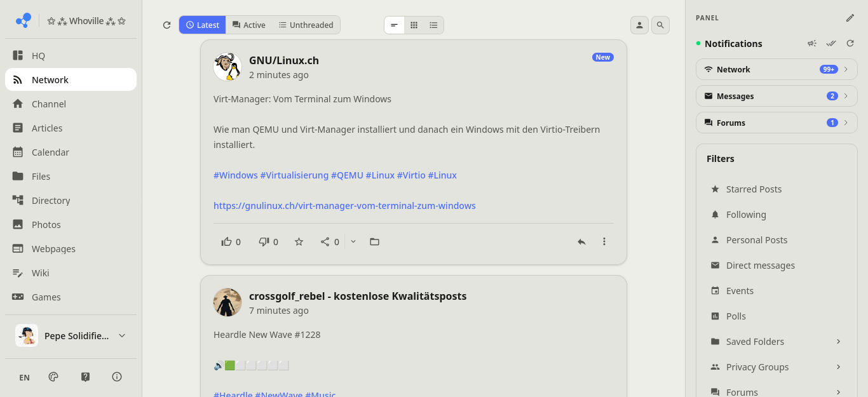Expand the Pepe Solidifie... account dropdown
This screenshot has height=397, width=868.
click(x=71, y=335)
